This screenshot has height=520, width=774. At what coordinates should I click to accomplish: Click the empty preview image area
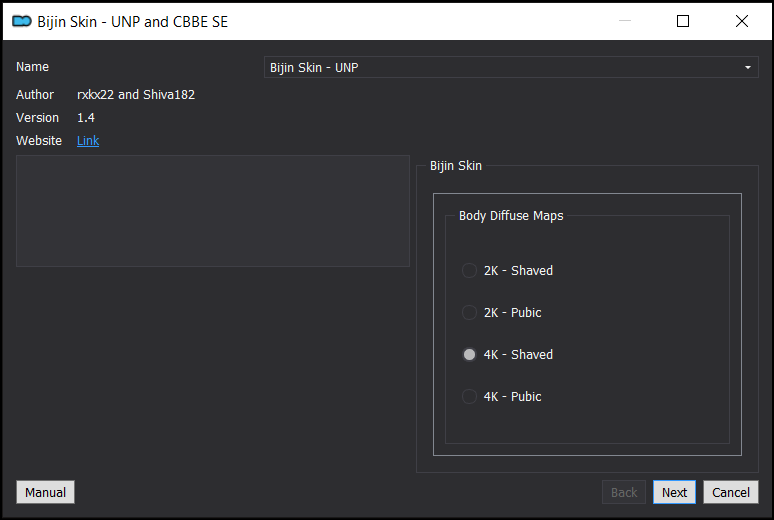tap(213, 211)
